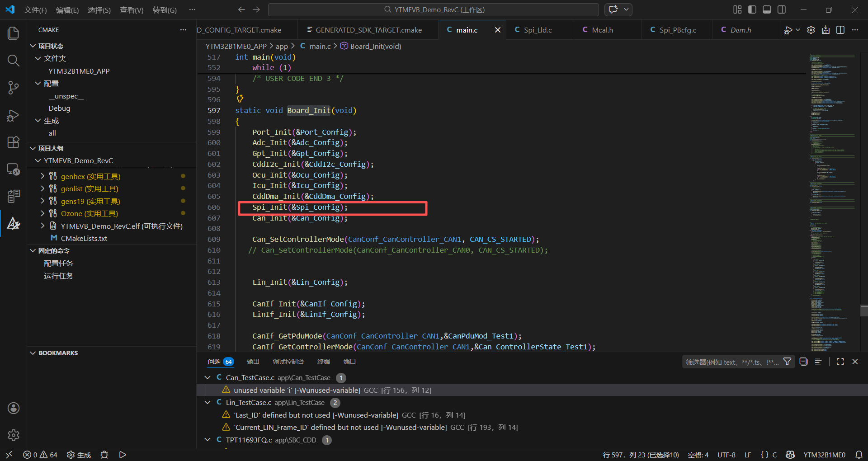Open the Search view in activity bar
The width and height of the screenshot is (868, 461).
click(x=14, y=61)
